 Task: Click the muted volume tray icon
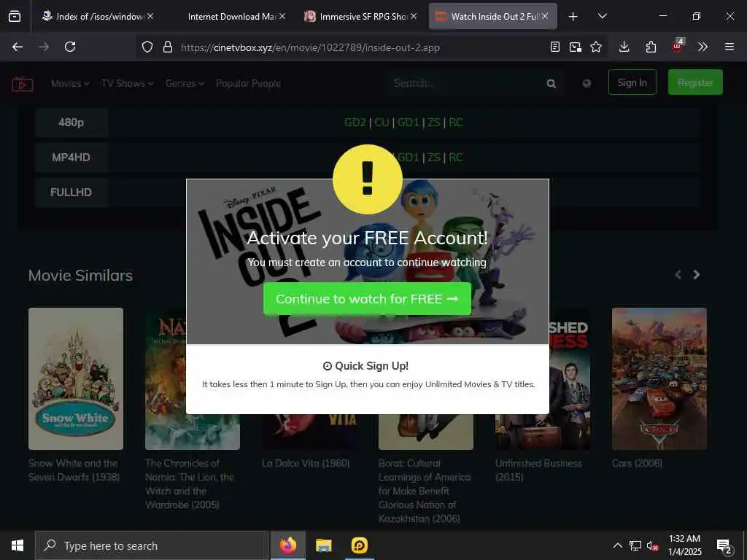pyautogui.click(x=652, y=545)
